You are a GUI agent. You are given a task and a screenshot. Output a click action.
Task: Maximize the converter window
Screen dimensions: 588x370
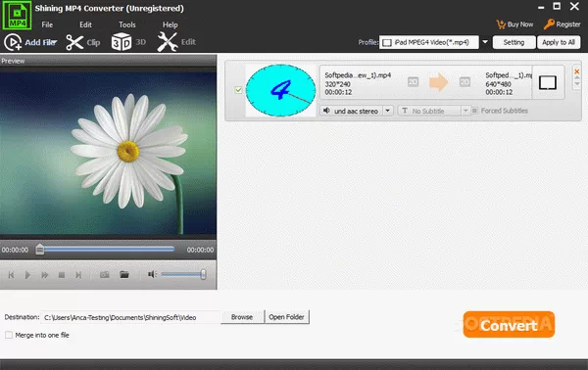click(557, 7)
